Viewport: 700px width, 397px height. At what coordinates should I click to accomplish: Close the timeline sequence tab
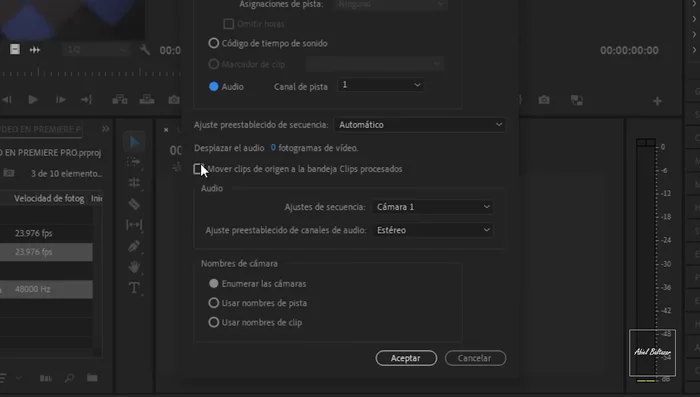166,130
